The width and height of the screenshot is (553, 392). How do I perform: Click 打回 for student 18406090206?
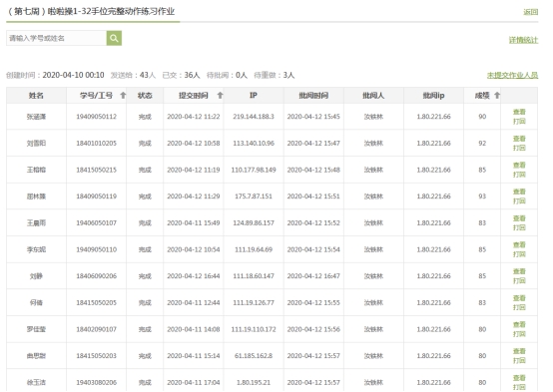click(519, 280)
